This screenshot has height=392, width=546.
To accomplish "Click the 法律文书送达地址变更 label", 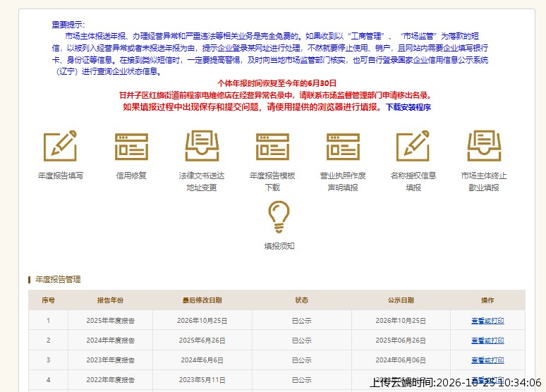I will tap(202, 182).
